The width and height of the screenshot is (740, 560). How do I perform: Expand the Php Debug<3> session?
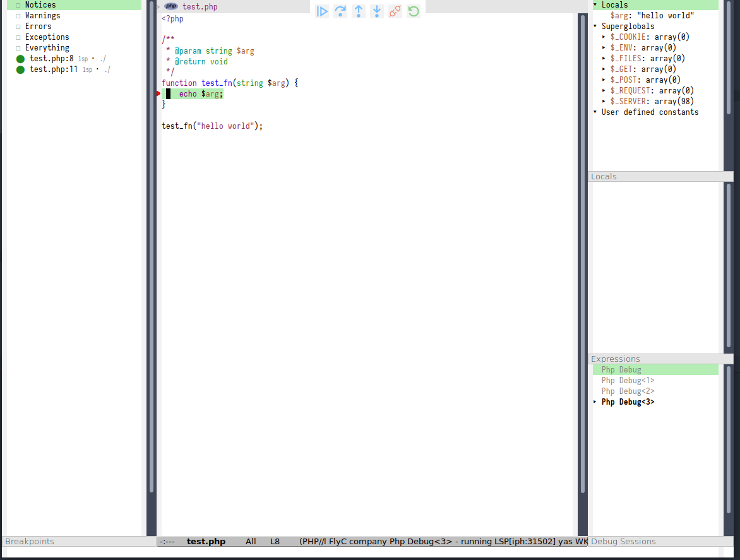pyautogui.click(x=595, y=402)
